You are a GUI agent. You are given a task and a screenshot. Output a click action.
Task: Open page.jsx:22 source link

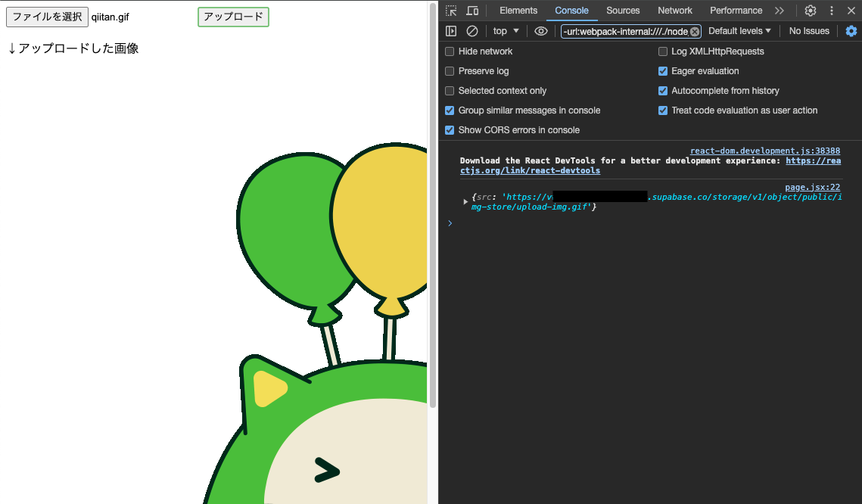[812, 187]
